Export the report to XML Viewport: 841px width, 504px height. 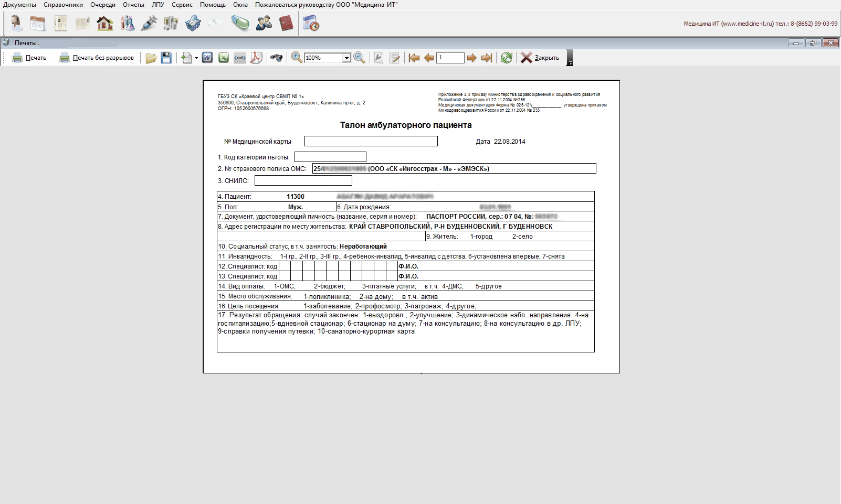[240, 58]
